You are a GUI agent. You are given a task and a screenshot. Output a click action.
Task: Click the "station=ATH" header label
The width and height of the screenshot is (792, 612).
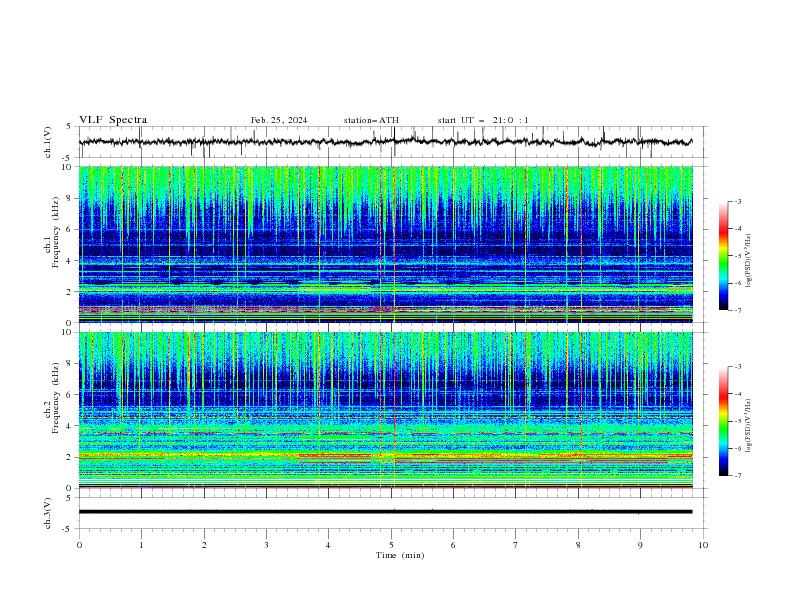click(x=371, y=120)
